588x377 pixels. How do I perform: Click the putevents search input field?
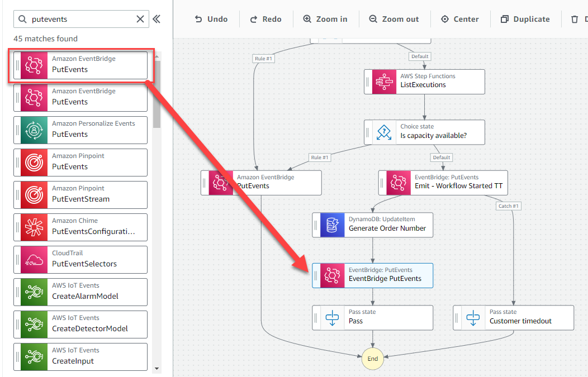[x=82, y=19]
